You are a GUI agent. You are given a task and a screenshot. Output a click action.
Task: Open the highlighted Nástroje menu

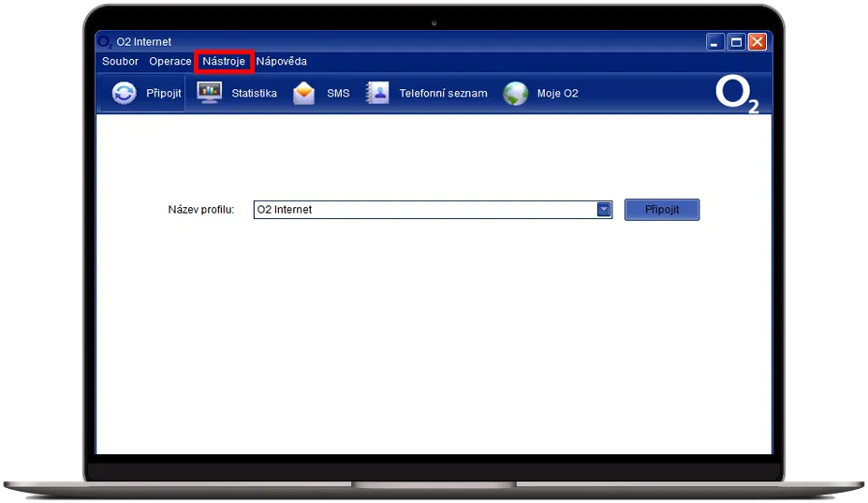224,62
